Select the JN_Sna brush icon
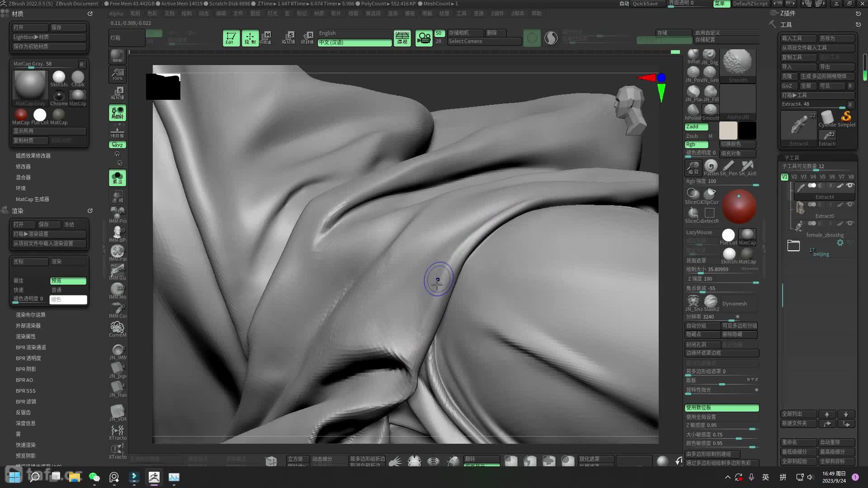Screen dimensions: 868x488 click(693, 303)
